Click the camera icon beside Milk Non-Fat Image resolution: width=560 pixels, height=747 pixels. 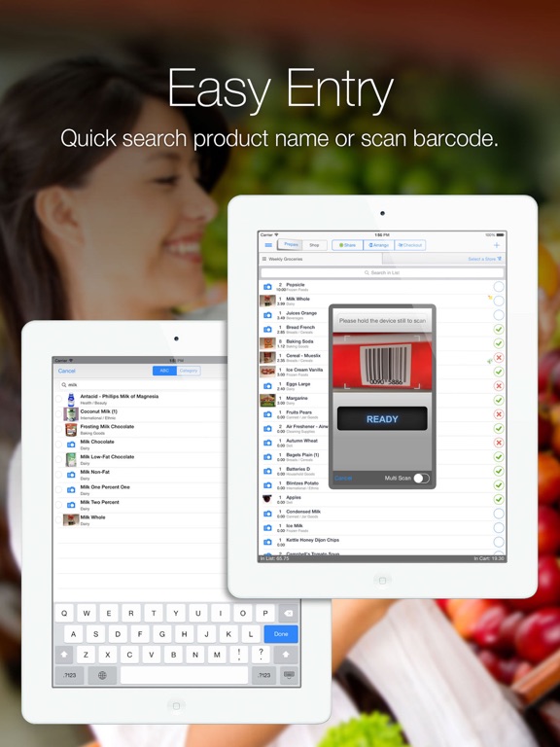click(71, 475)
